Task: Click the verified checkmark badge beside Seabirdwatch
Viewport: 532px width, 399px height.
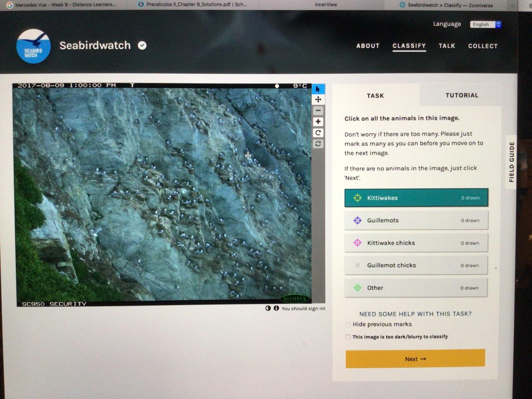Action: pos(142,46)
